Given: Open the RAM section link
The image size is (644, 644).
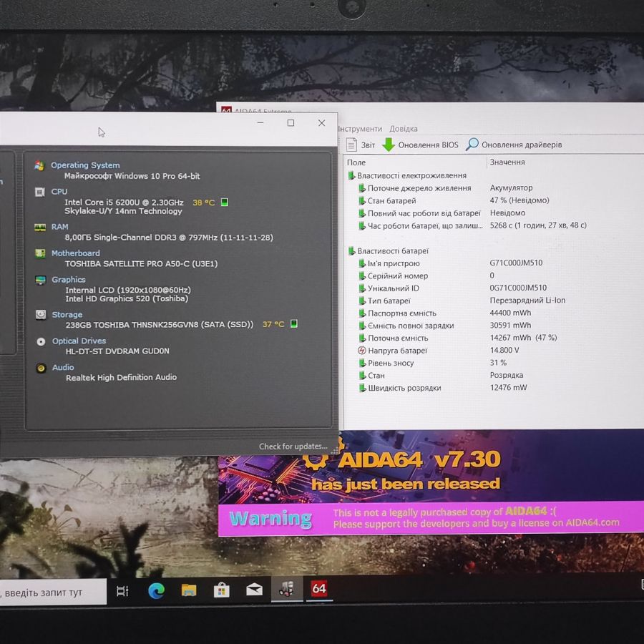Looking at the screenshot, I should tap(59, 227).
